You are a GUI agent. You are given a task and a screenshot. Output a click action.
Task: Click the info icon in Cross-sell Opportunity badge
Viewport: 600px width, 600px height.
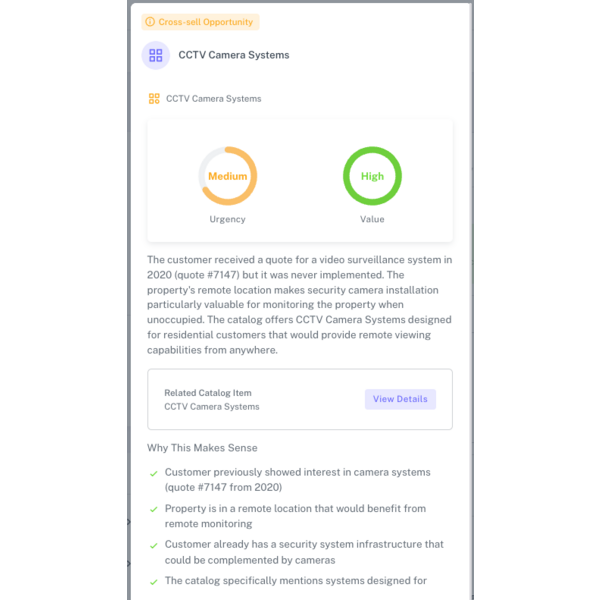pos(150,21)
